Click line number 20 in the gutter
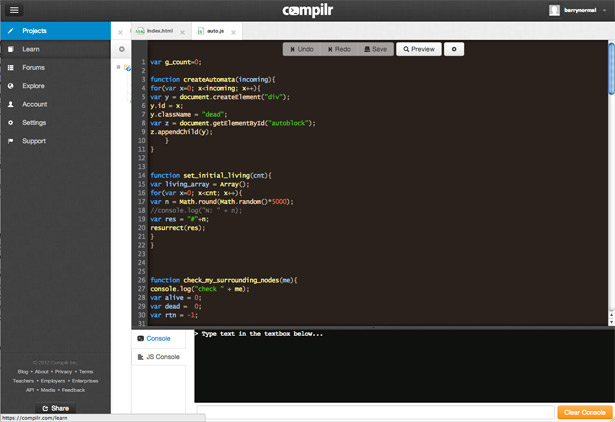615x422 pixels. (142, 228)
